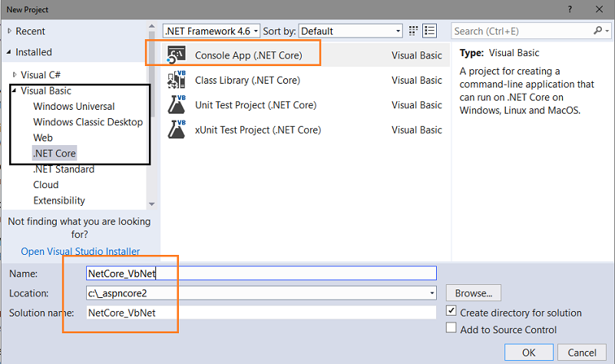Click the category tree scrollbar up arrow
Image resolution: width=615 pixels, height=364 pixels.
[152, 26]
